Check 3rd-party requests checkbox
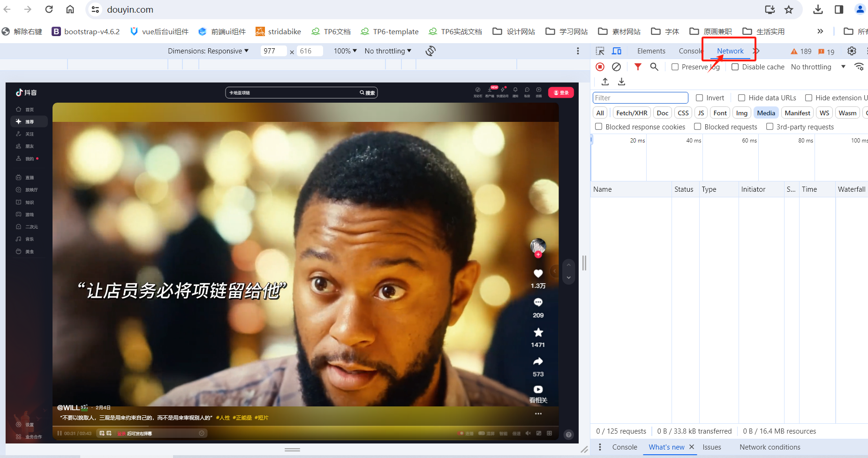 [x=770, y=127]
